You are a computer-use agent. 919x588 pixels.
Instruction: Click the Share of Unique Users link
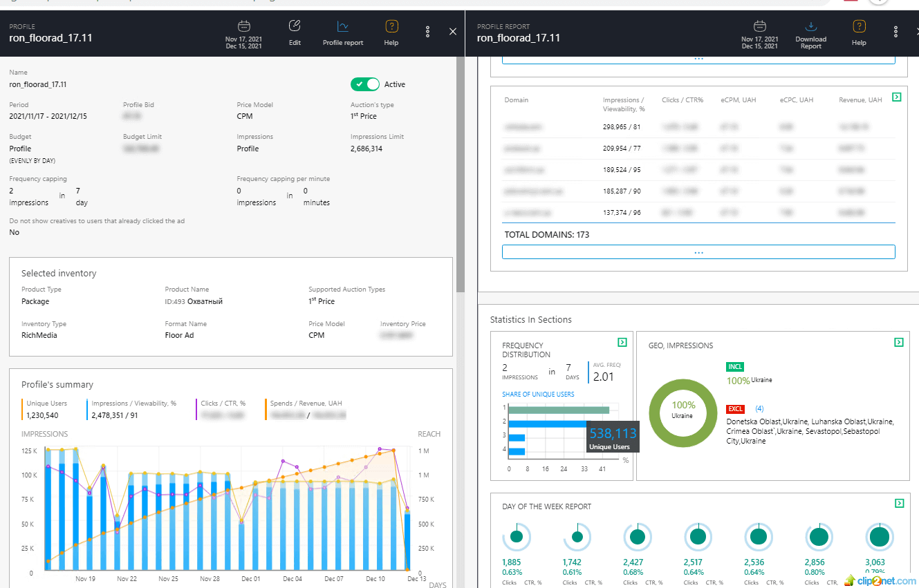tap(538, 395)
